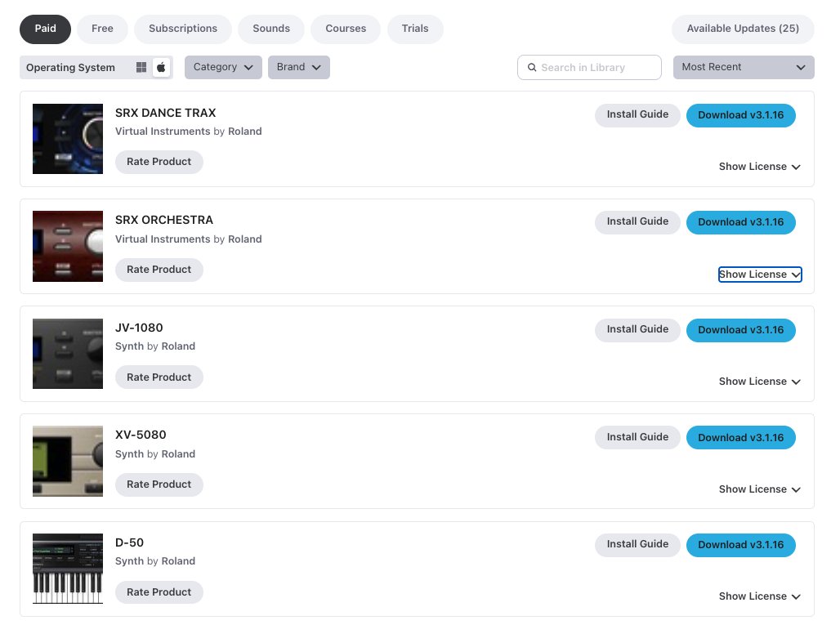Viewport: 840px width, 625px height.
Task: Click Roland brand under D-50
Action: pyautogui.click(x=178, y=561)
